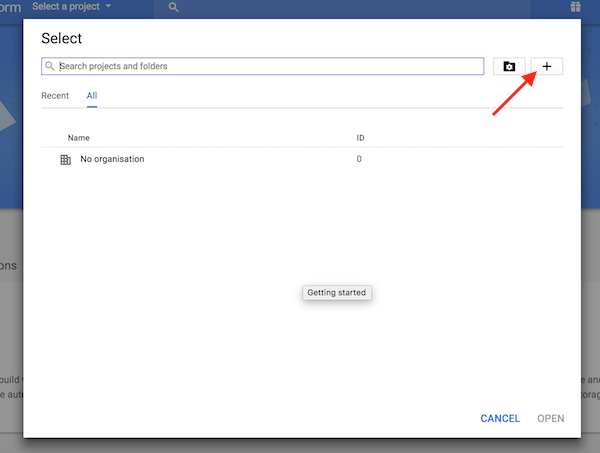Click the 'Select' dialog title

(61, 38)
